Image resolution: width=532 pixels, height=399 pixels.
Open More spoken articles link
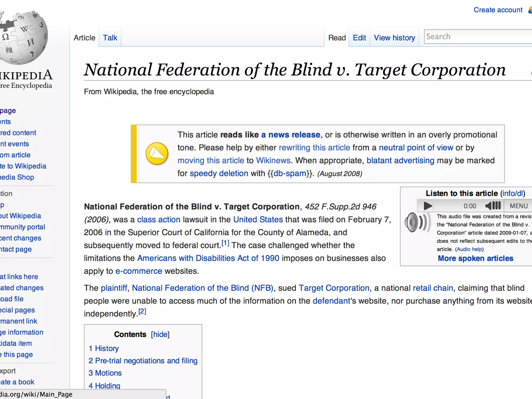pos(475,258)
